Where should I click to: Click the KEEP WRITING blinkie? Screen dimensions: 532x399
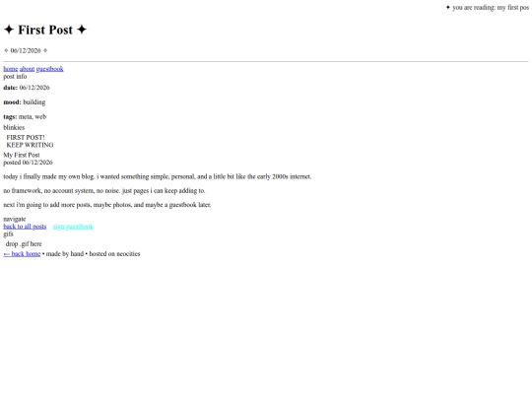coord(30,145)
